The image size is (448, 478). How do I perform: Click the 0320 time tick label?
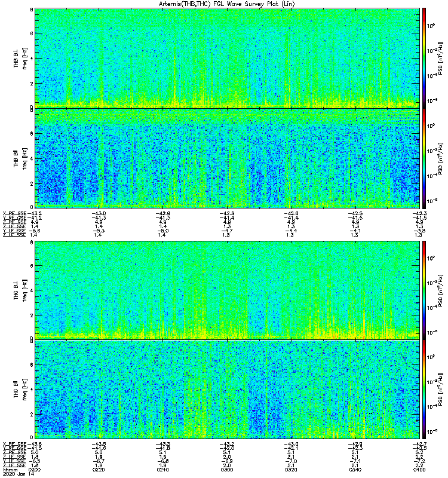pyautogui.click(x=291, y=470)
